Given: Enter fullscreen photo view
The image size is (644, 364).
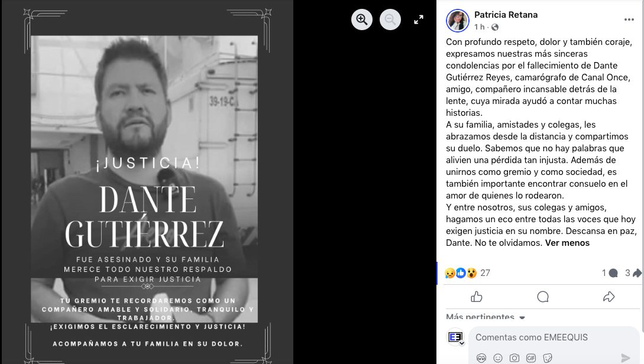Looking at the screenshot, I should click(x=419, y=19).
